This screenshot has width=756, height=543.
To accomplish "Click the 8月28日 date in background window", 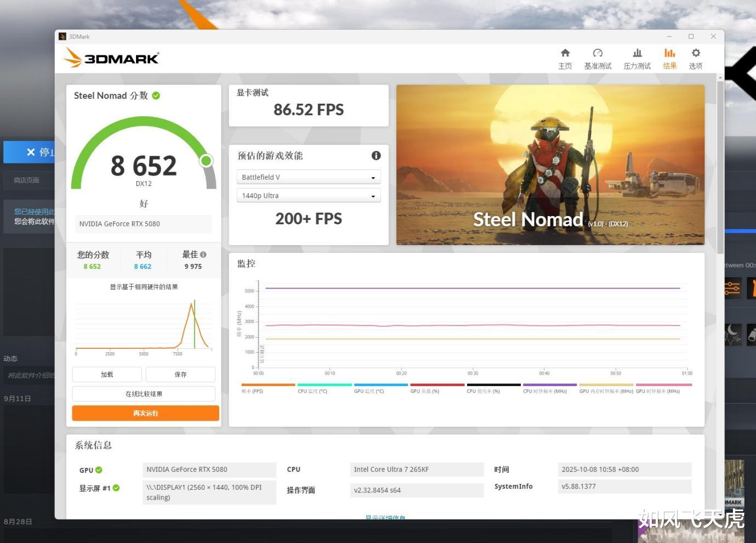I will pos(18,522).
